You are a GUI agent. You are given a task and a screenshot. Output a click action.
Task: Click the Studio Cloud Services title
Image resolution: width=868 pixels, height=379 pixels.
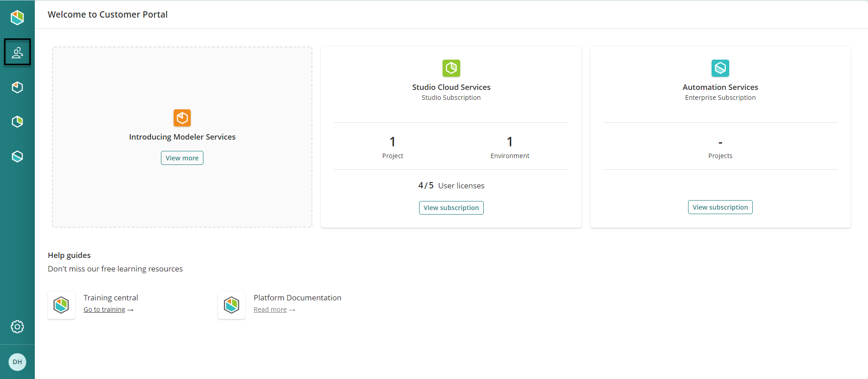tap(451, 87)
